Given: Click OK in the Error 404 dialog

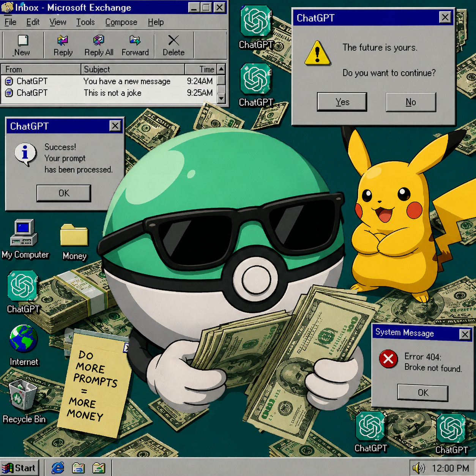Looking at the screenshot, I should (423, 392).
